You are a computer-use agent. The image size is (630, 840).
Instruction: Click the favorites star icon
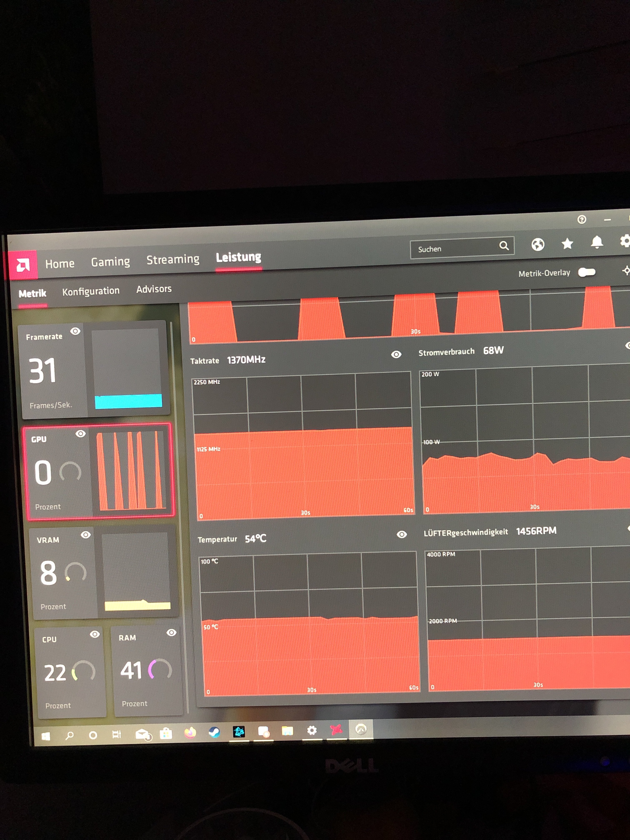[567, 243]
